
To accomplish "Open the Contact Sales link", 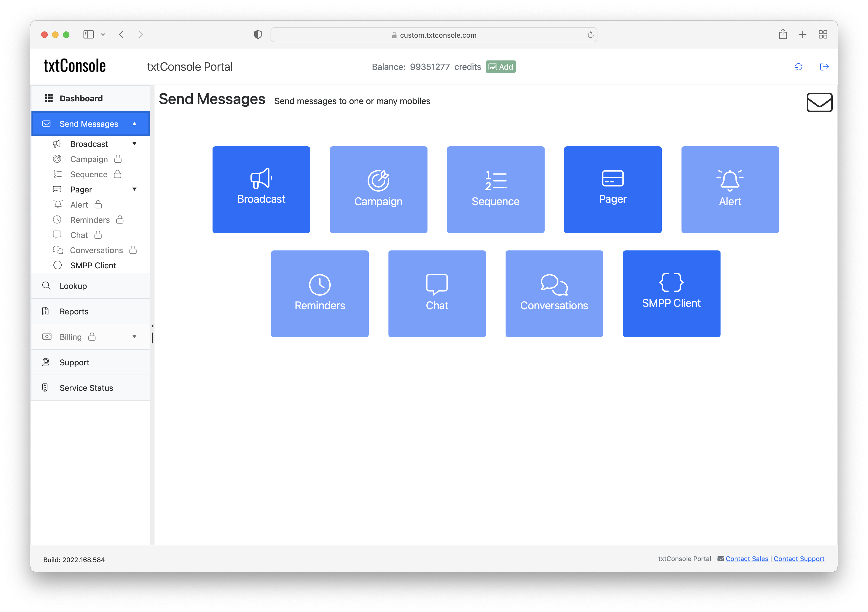I will tap(747, 559).
